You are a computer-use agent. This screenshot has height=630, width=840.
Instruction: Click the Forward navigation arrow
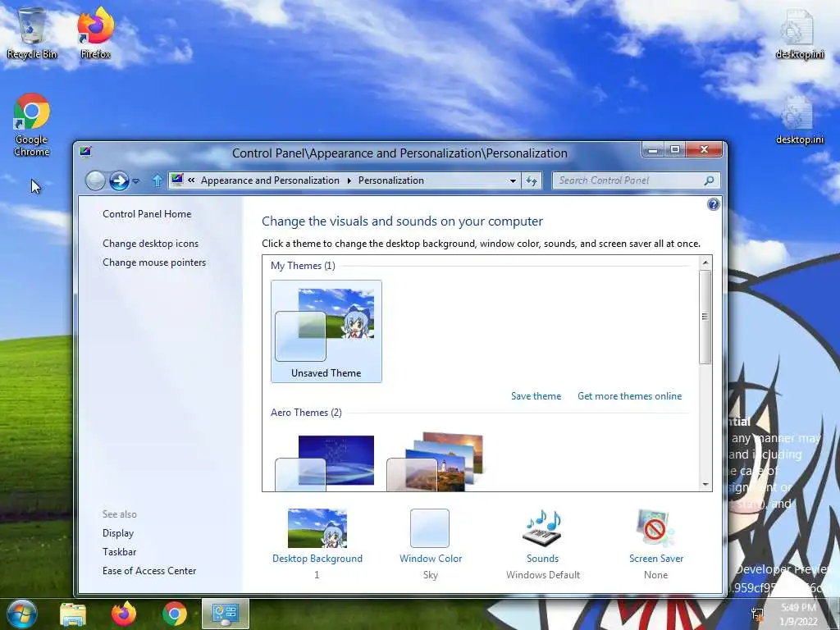[x=119, y=181]
